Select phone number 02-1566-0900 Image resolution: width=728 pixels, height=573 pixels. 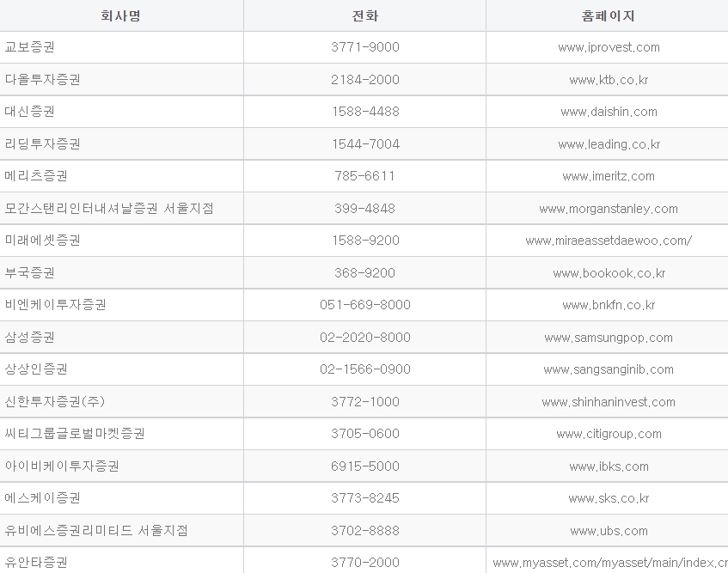(x=365, y=369)
